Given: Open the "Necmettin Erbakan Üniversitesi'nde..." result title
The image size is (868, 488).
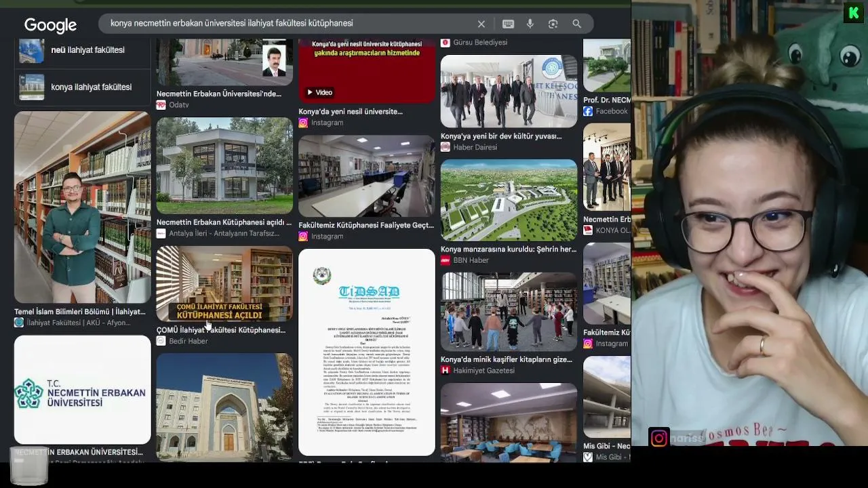Looking at the screenshot, I should point(219,94).
